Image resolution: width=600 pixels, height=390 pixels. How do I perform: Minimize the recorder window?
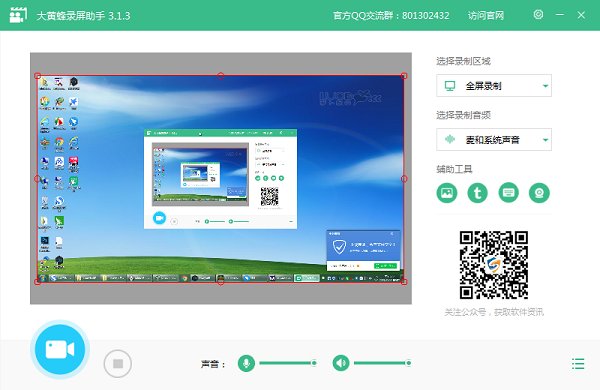pos(560,15)
